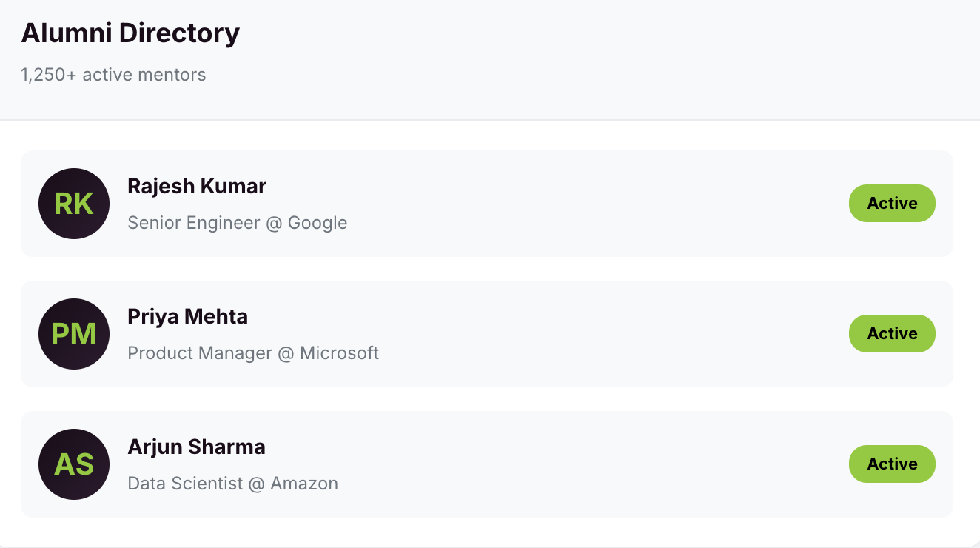Viewport: 980px width, 548px height.
Task: Select the Arjun Sharma name
Action: click(x=196, y=447)
